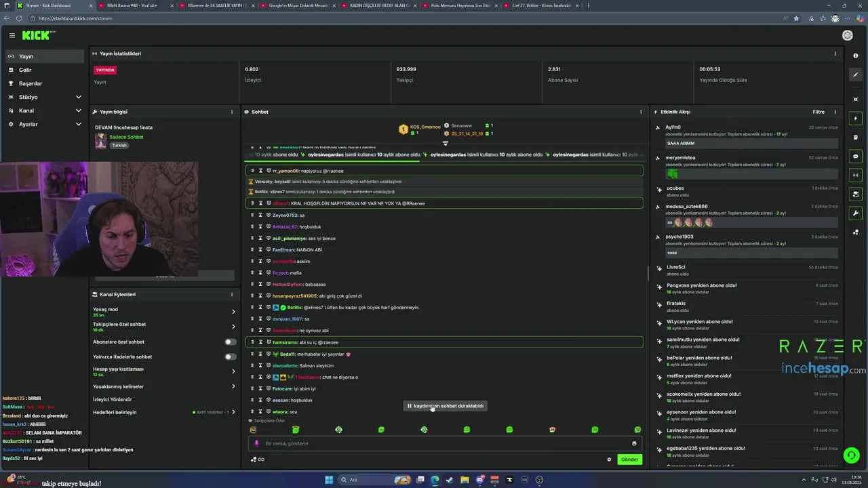
Task: Open Hedefleri belirleyin arrow
Action: click(x=234, y=412)
